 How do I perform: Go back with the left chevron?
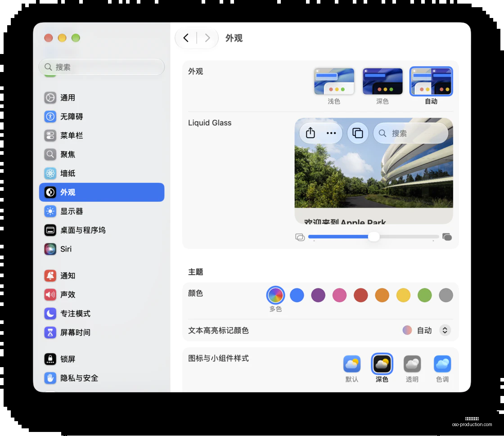pos(186,38)
